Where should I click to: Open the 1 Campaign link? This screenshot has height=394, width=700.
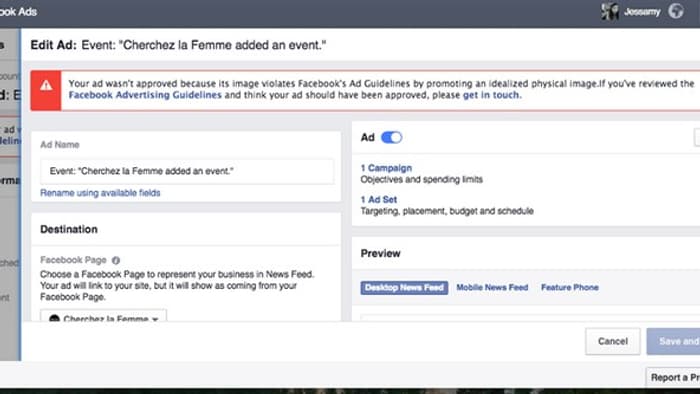click(386, 168)
